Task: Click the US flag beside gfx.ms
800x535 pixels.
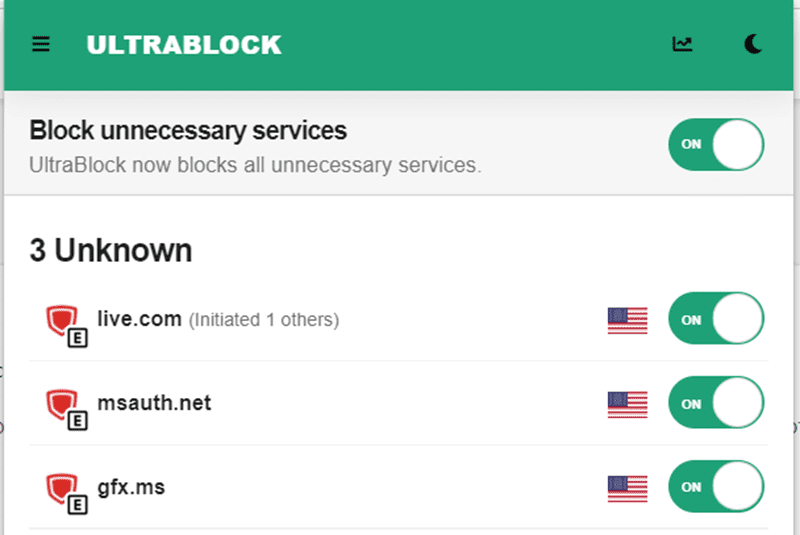Action: click(x=627, y=488)
